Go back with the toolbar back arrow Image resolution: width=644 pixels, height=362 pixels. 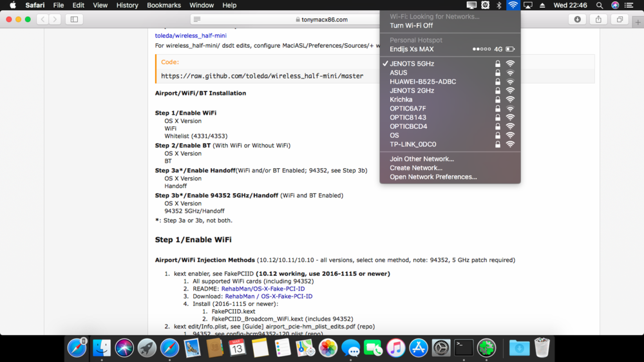[x=43, y=19]
